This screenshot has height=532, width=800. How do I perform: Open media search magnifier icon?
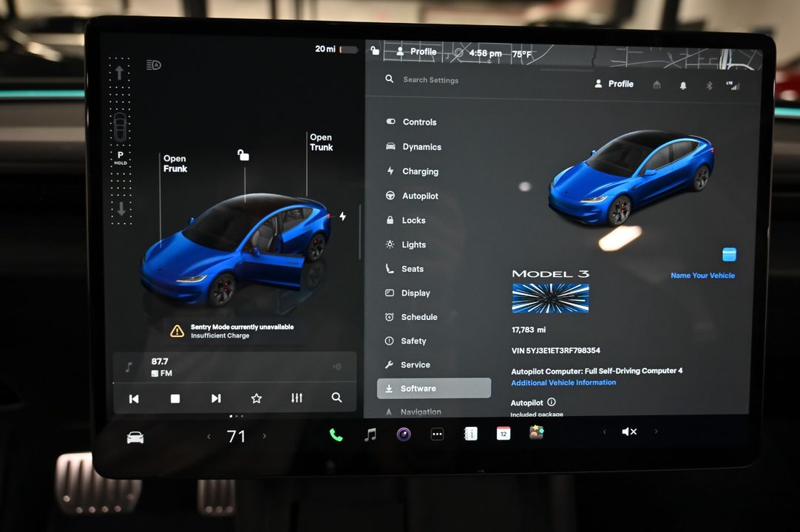336,398
